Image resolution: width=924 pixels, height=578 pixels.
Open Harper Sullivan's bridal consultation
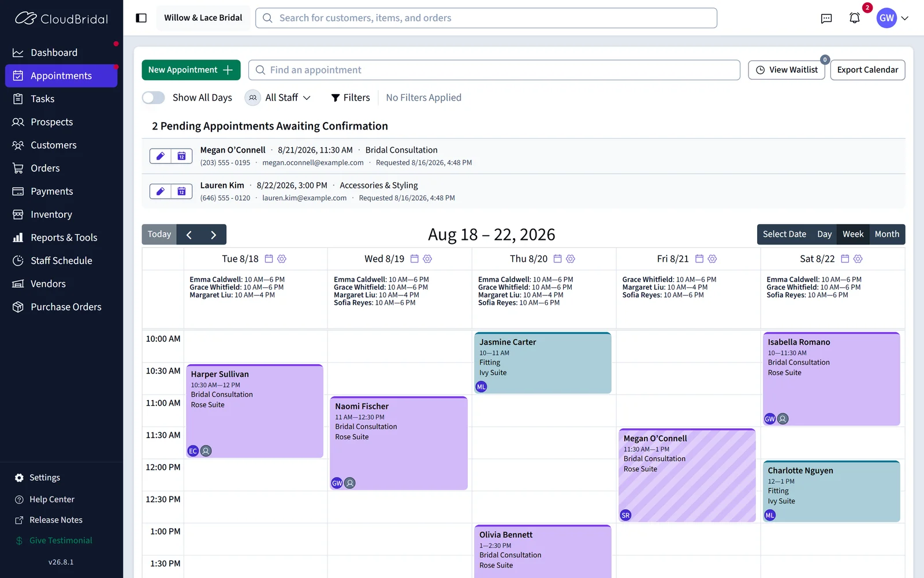(x=255, y=411)
